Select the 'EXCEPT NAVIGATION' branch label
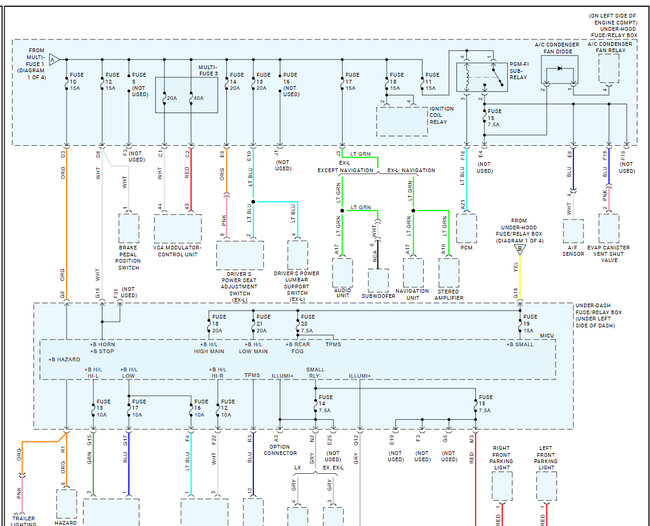 pos(345,170)
